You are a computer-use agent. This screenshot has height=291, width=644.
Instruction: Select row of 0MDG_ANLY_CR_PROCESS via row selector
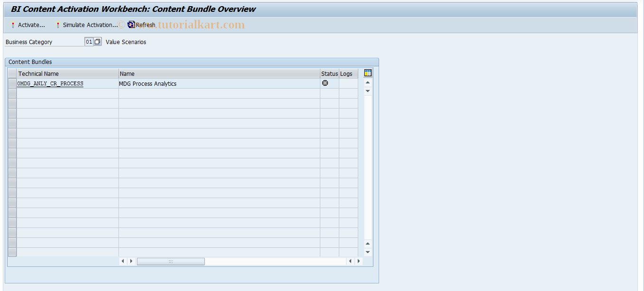(12, 84)
